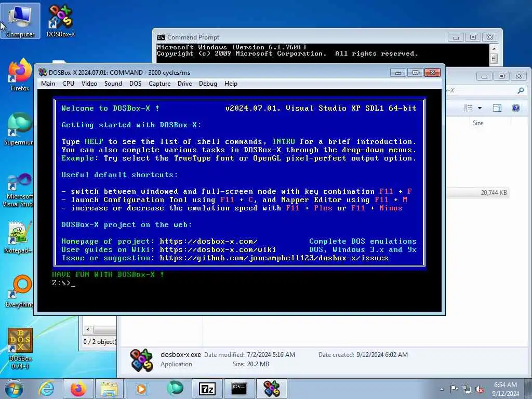
Task: Open the Explorer change view dropdown arrow
Action: tap(480, 108)
